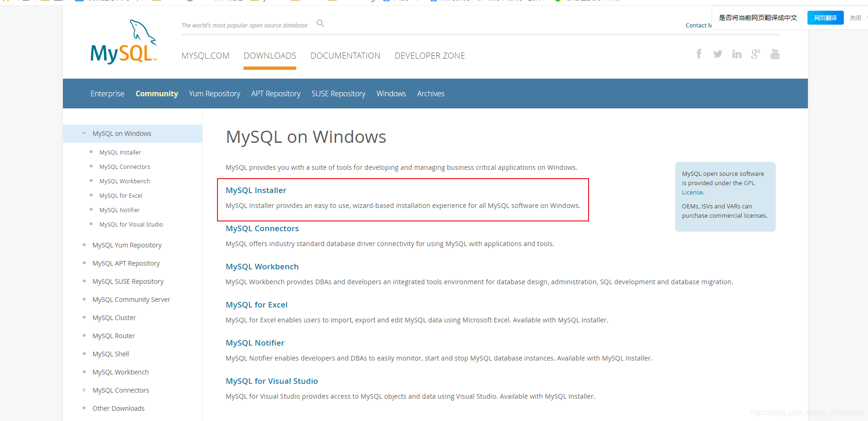The height and width of the screenshot is (421, 868).
Task: Open the GPL License link
Action: tap(719, 187)
